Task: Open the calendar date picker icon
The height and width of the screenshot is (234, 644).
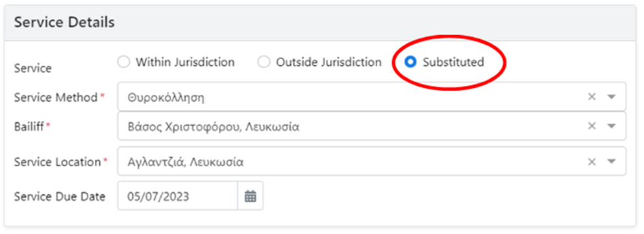Action: [251, 196]
